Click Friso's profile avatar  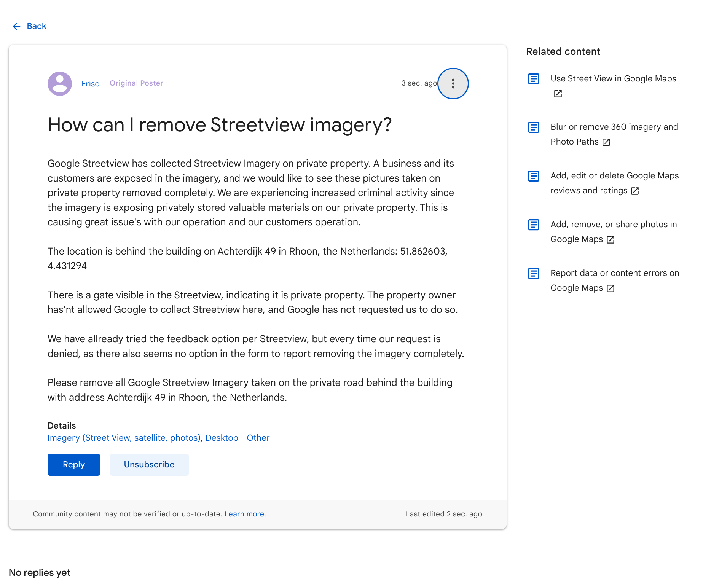(60, 84)
